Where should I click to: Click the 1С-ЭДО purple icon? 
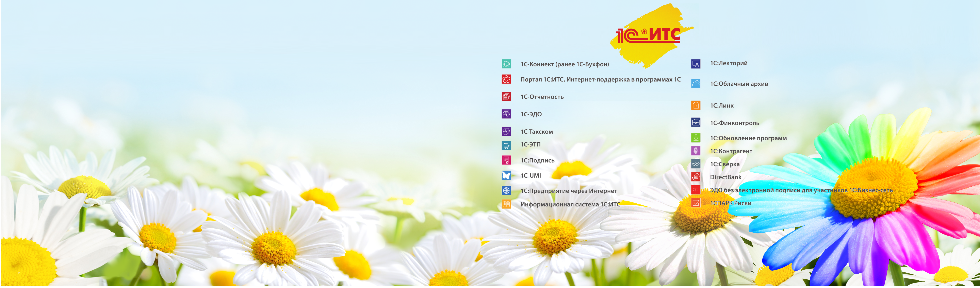coord(506,114)
